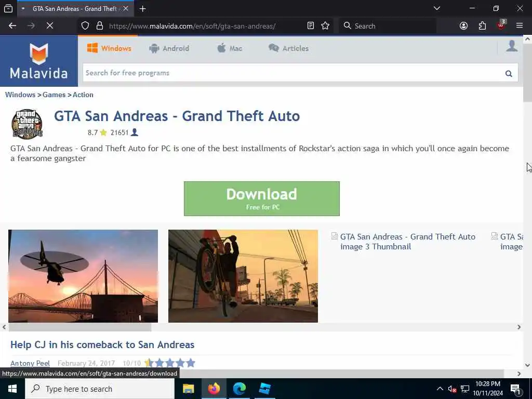Click the GTA San Andreas title heading

pyautogui.click(x=177, y=116)
